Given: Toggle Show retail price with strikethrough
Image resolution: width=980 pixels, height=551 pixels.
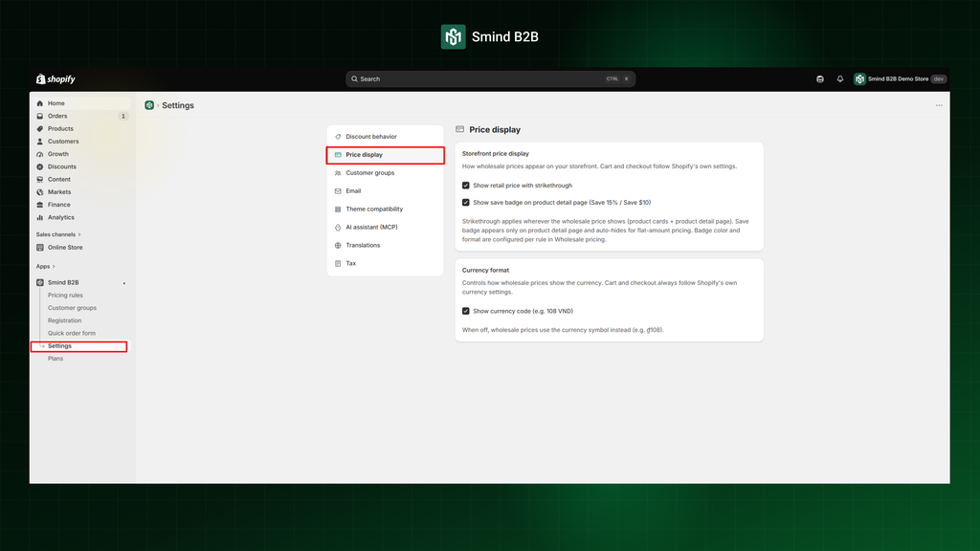Looking at the screenshot, I should [466, 186].
